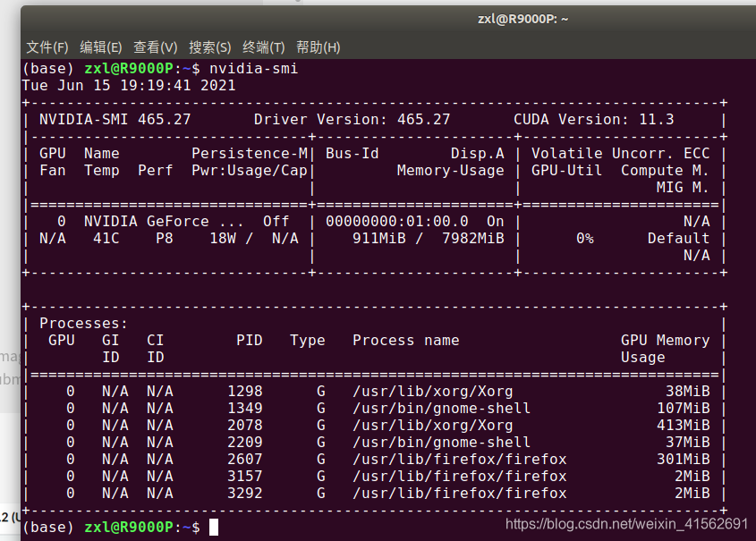Click PID 1298 in process table
The height and width of the screenshot is (541, 756).
(245, 391)
